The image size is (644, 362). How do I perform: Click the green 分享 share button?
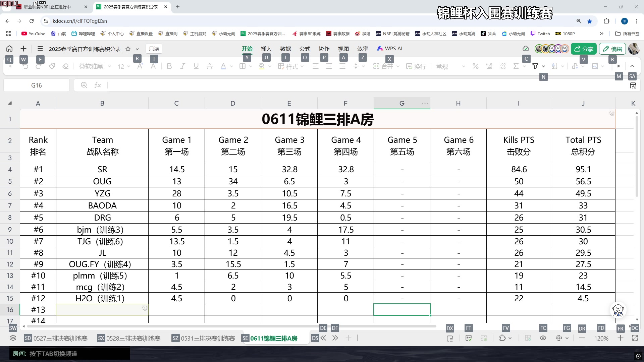tap(584, 49)
